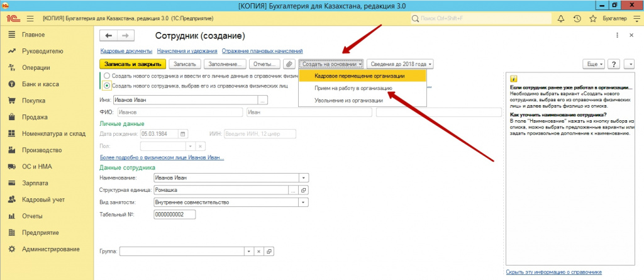Go back with the left arrow
The image size is (644, 280).
pos(108,36)
